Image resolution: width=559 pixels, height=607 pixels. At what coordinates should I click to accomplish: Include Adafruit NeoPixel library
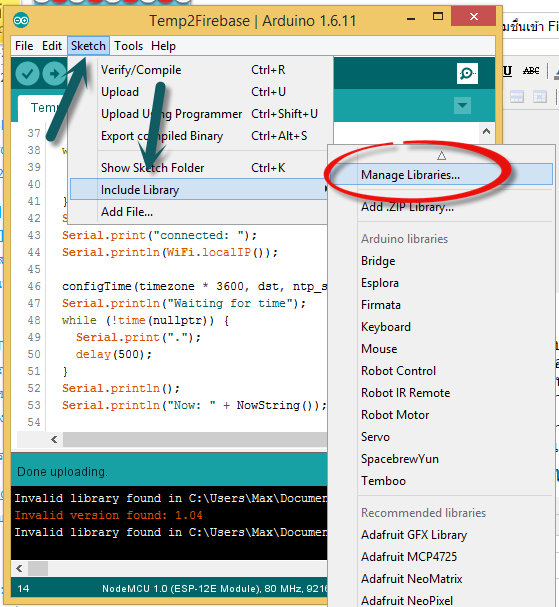(442, 601)
